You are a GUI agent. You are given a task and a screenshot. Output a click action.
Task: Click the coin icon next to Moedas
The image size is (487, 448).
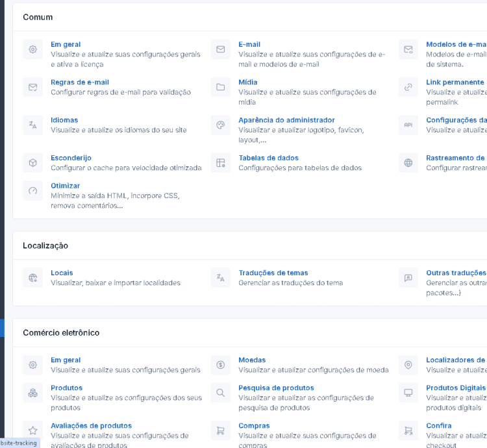click(x=220, y=365)
